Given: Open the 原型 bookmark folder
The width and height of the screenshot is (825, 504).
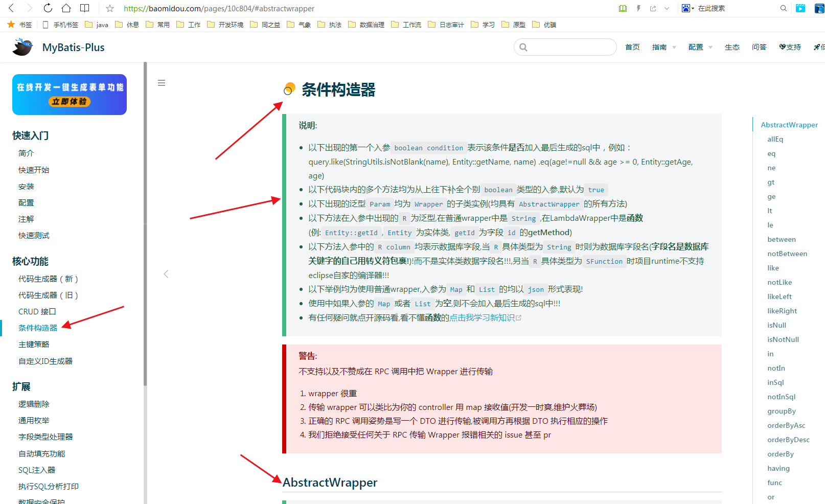Looking at the screenshot, I should tap(514, 25).
